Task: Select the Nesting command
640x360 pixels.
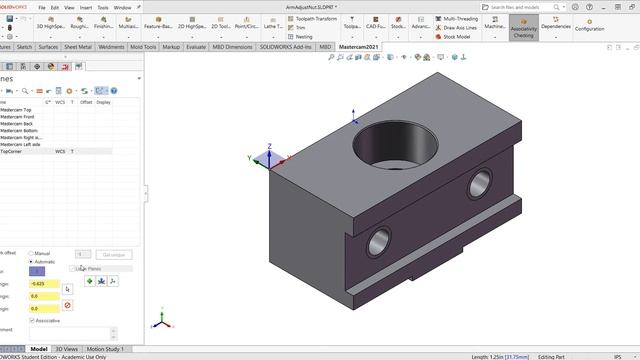Action: click(x=300, y=37)
